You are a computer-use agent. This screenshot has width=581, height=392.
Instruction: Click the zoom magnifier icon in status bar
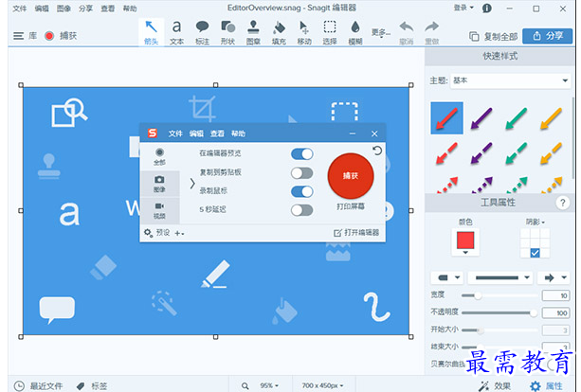pos(245,385)
